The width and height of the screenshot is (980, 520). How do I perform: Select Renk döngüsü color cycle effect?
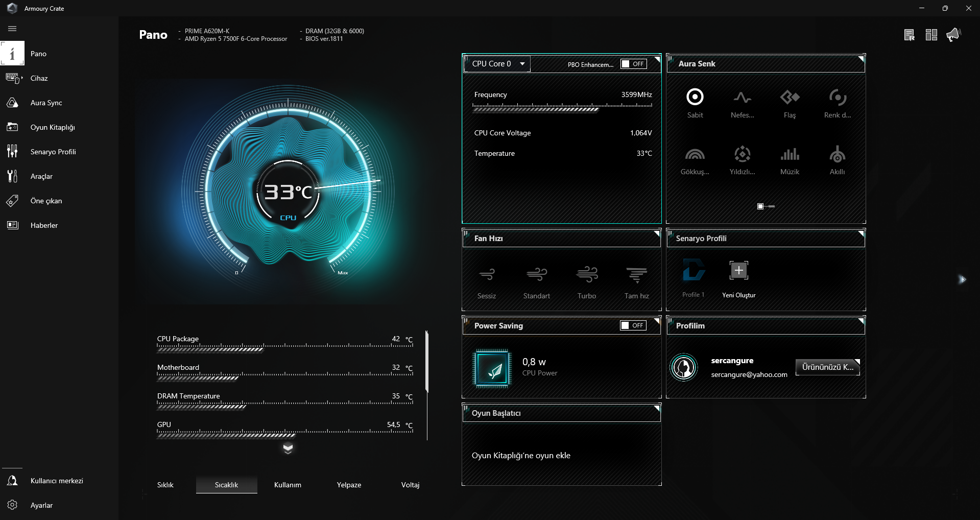(837, 103)
